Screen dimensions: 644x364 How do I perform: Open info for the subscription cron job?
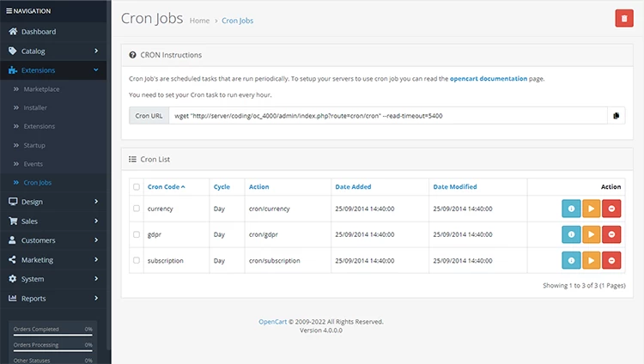point(571,260)
